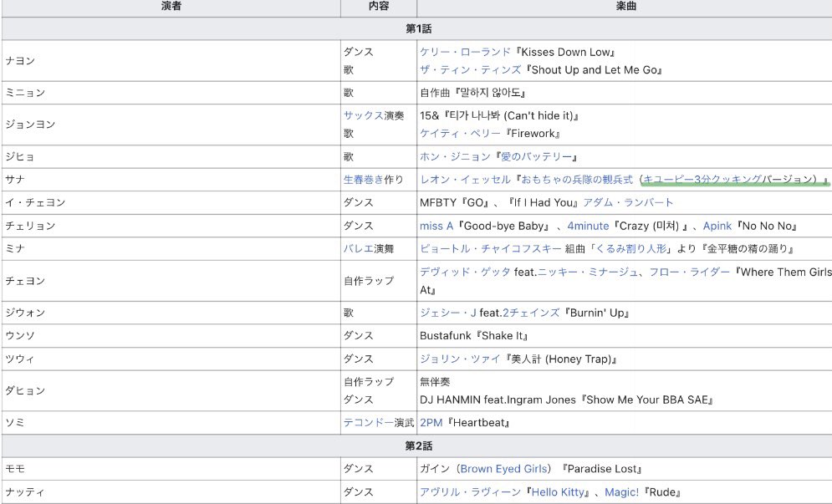This screenshot has height=504, width=832.
Task: Open the デヴィッド・ゲッタ link
Action: (x=465, y=272)
